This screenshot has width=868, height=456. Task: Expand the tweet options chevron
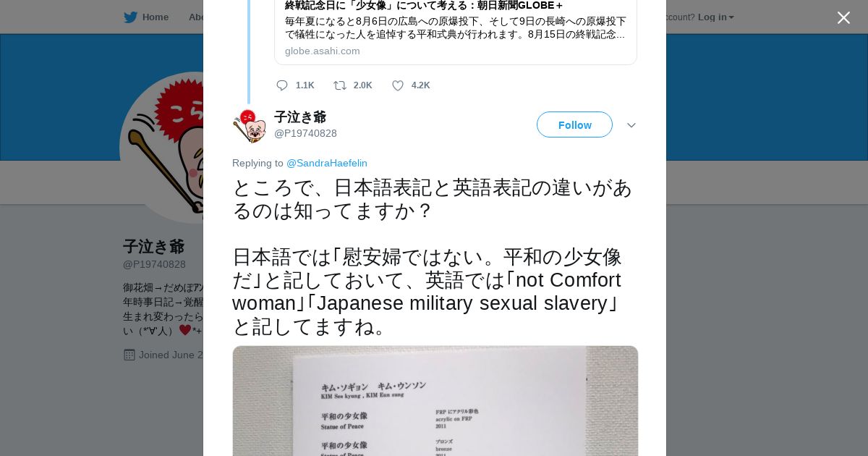point(631,125)
